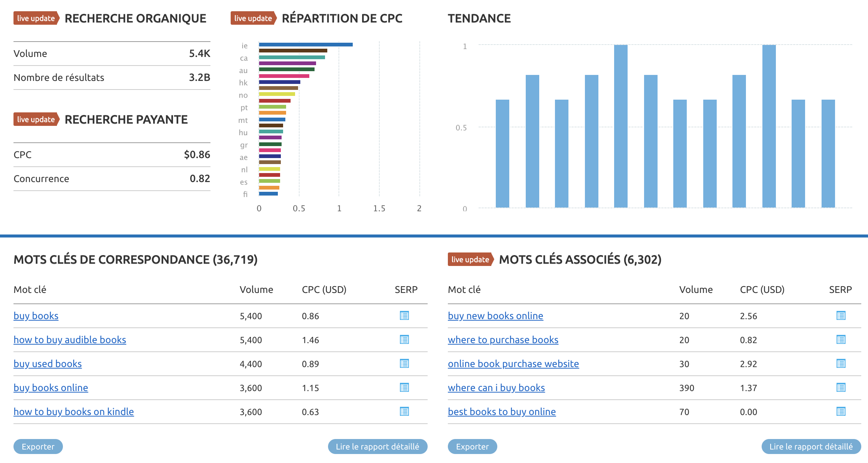The height and width of the screenshot is (463, 868).
Task: Open the SERP icon for how to buy books on kindle
Action: tap(404, 412)
